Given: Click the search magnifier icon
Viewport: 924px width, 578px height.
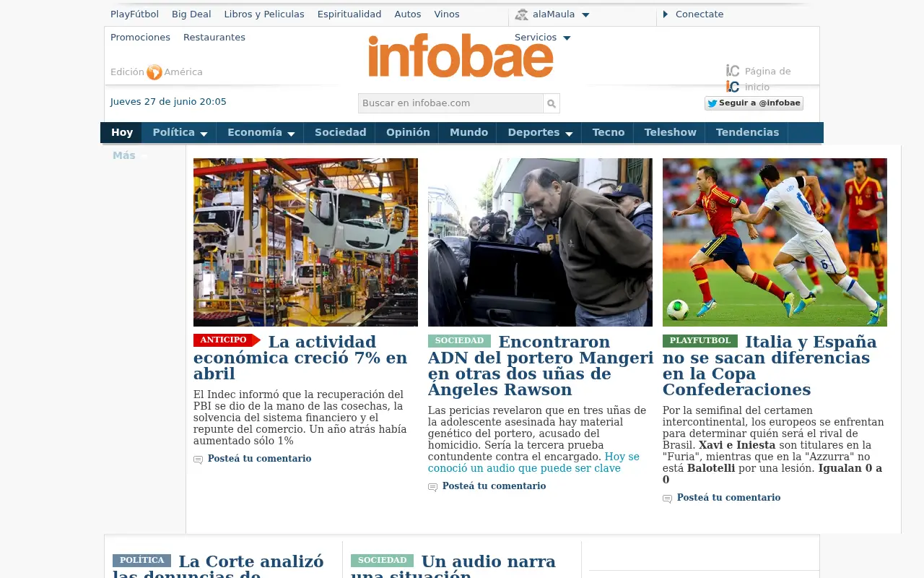Looking at the screenshot, I should [552, 103].
